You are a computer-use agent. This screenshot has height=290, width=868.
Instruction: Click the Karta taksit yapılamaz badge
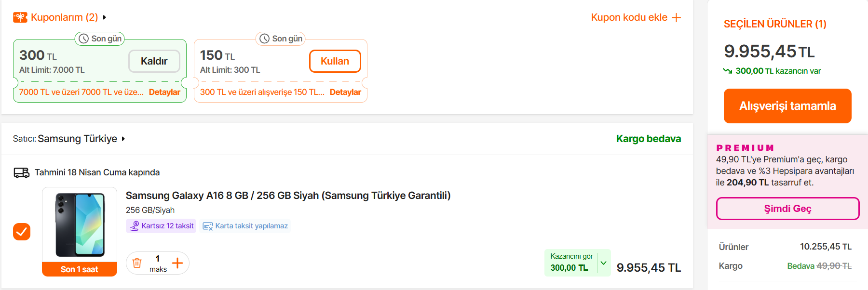pos(245,226)
